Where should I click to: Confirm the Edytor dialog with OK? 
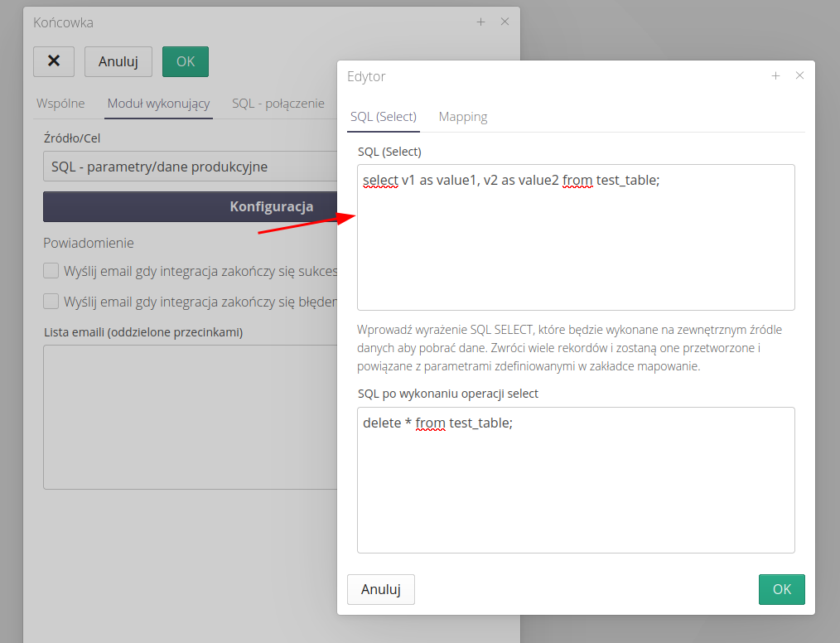coord(781,589)
